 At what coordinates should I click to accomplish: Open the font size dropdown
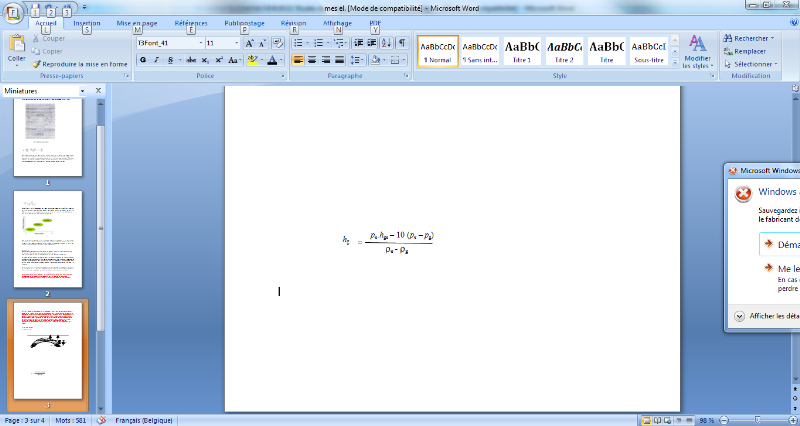tap(236, 43)
